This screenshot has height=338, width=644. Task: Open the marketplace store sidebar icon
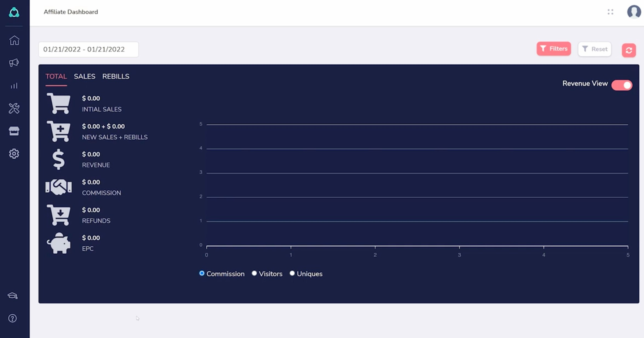[x=14, y=131]
